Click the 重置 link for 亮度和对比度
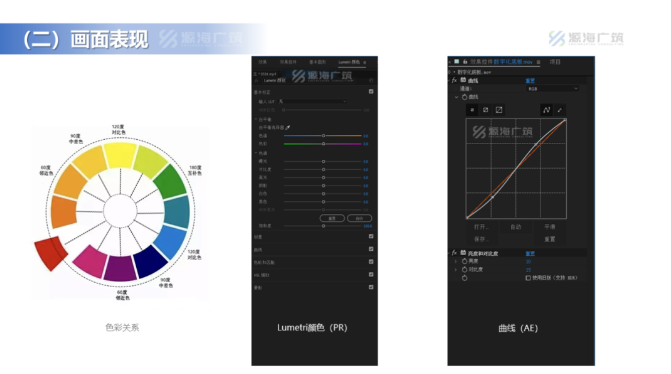 [x=530, y=253]
